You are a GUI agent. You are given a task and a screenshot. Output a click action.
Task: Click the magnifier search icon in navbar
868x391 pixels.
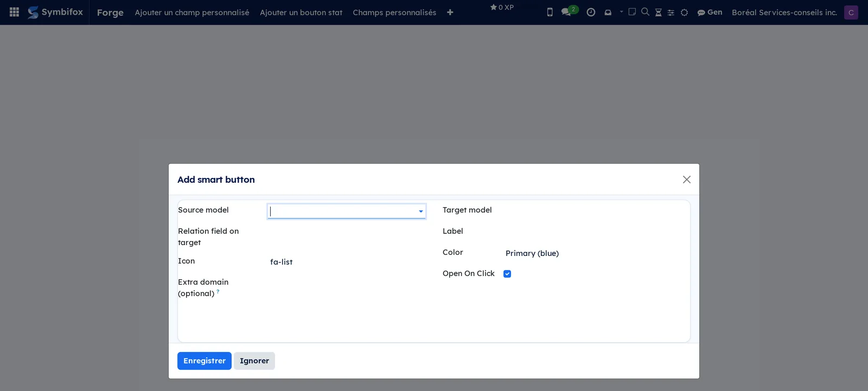click(x=645, y=11)
